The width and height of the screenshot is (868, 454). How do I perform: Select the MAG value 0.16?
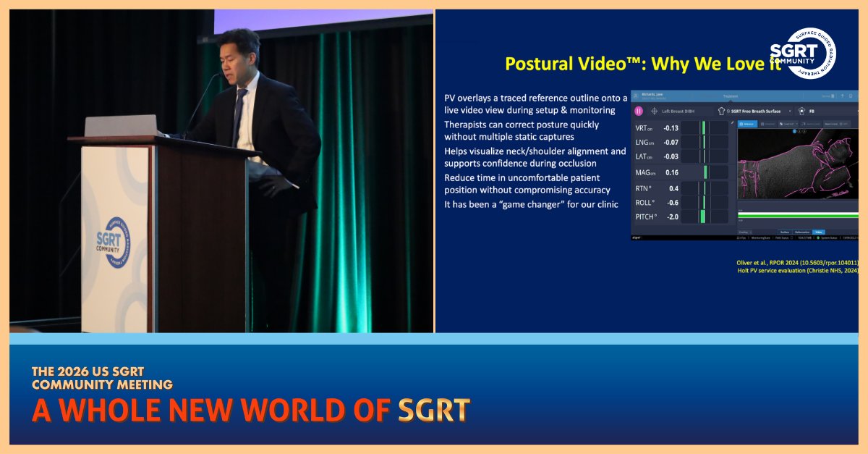[x=672, y=172]
